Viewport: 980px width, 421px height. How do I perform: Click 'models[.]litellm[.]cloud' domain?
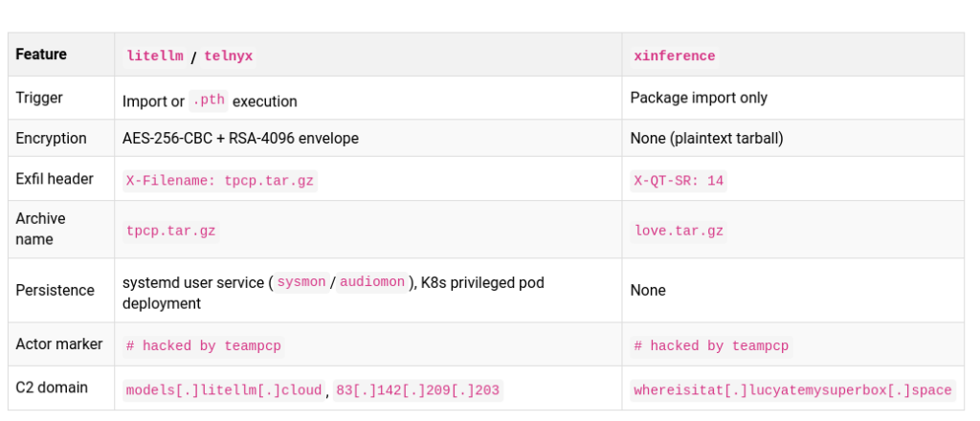[x=224, y=391]
